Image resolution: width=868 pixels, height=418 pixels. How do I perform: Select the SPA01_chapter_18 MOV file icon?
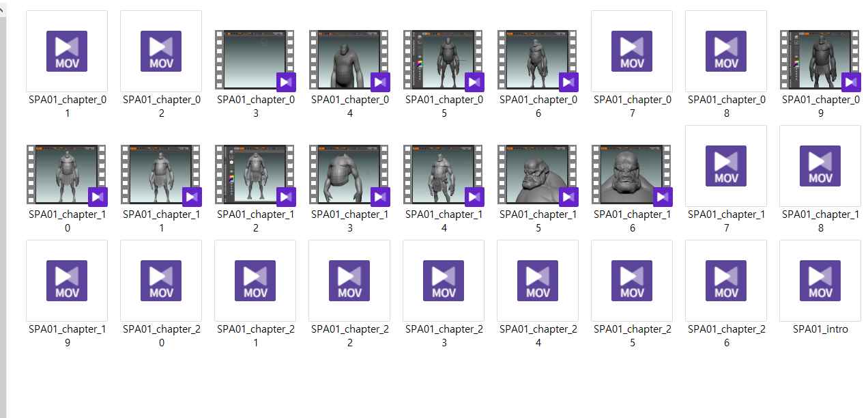click(x=820, y=166)
